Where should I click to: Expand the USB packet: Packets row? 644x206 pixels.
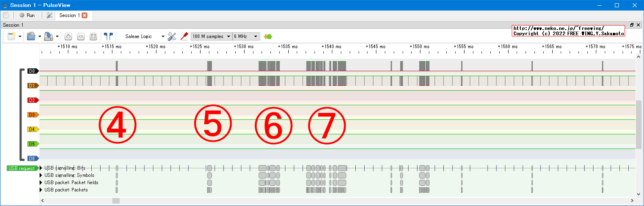(41, 190)
